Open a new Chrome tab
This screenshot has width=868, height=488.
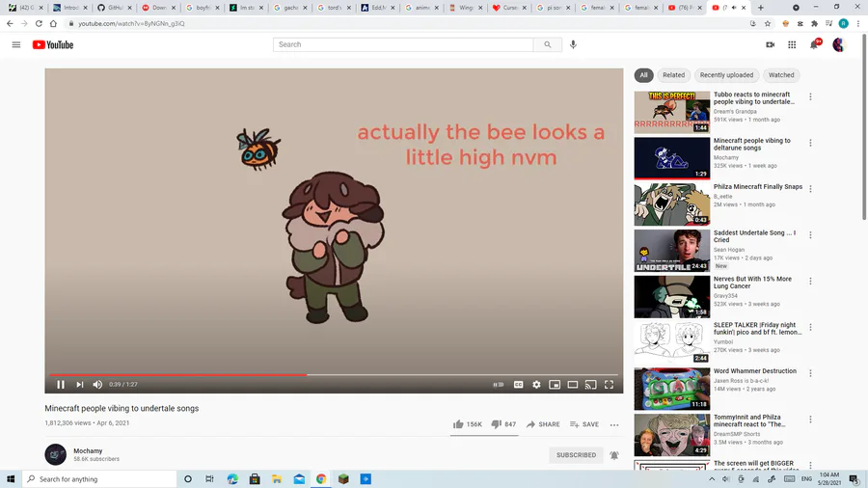click(761, 8)
